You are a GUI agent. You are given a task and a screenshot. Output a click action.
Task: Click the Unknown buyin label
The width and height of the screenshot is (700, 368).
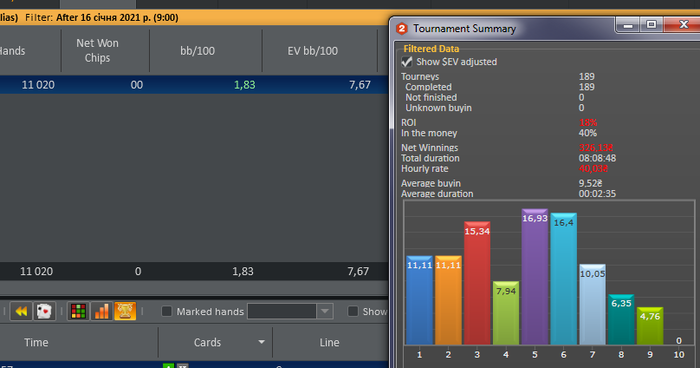pyautogui.click(x=438, y=108)
